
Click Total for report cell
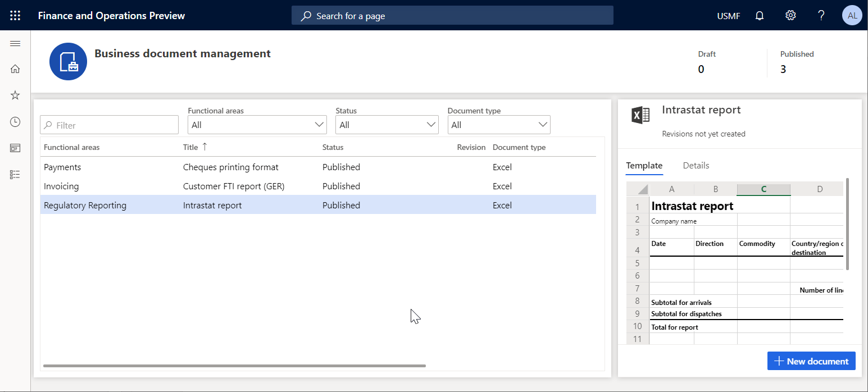tap(675, 327)
